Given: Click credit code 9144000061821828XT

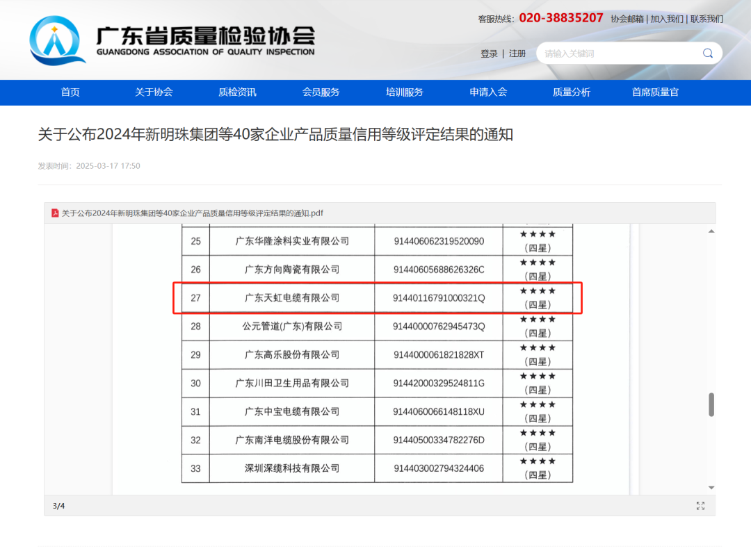Looking at the screenshot, I should coord(439,354).
